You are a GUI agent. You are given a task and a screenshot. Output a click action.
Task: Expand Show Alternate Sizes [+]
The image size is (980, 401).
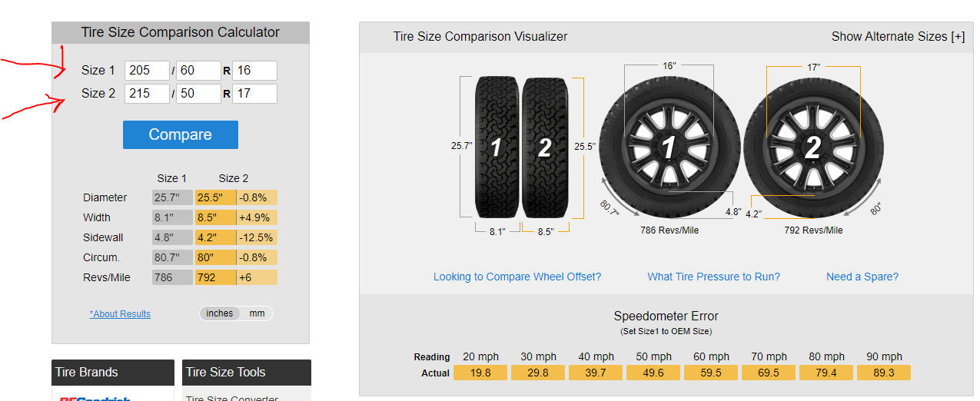(x=898, y=37)
